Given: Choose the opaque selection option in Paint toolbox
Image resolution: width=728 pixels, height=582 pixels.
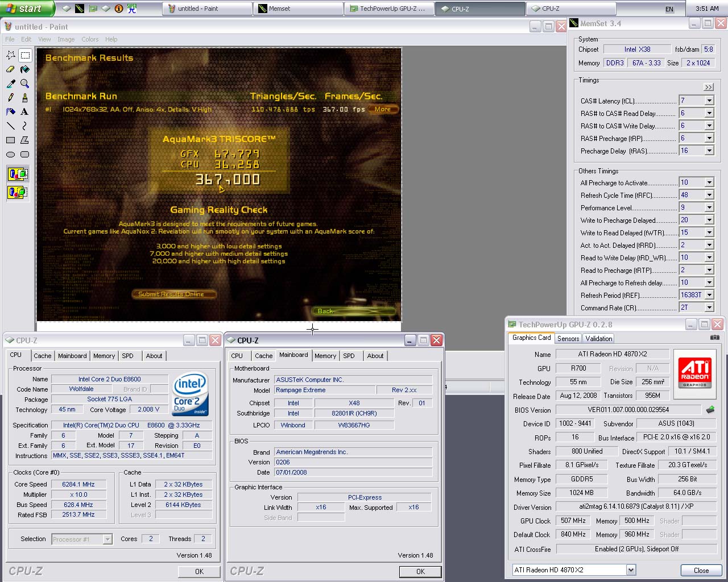Looking at the screenshot, I should 18,174.
